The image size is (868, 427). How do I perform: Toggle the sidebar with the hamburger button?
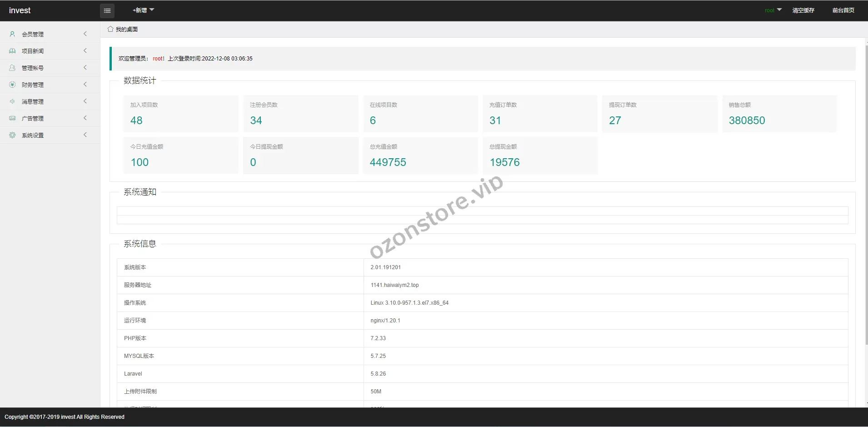click(x=107, y=10)
